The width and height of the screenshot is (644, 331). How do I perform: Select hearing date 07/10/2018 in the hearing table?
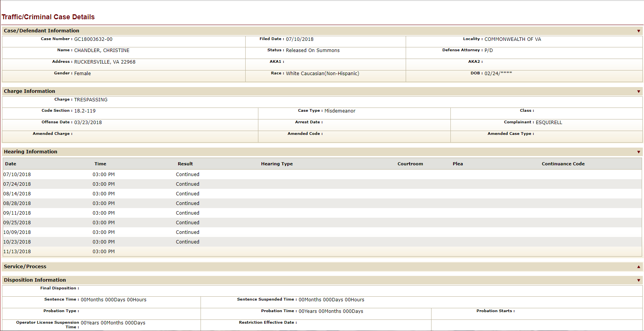click(x=17, y=175)
